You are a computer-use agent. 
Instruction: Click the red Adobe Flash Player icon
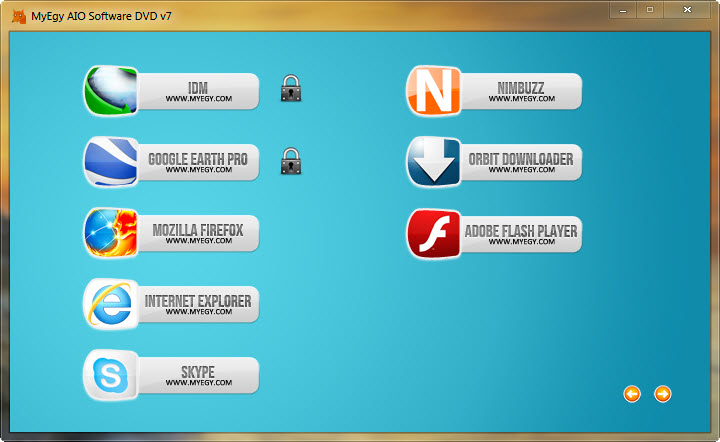pyautogui.click(x=434, y=234)
